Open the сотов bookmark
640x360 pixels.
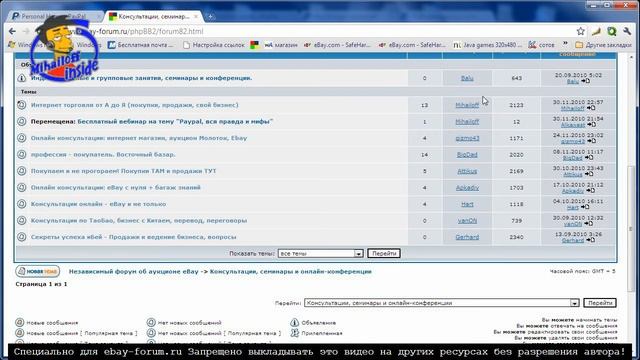(x=542, y=45)
